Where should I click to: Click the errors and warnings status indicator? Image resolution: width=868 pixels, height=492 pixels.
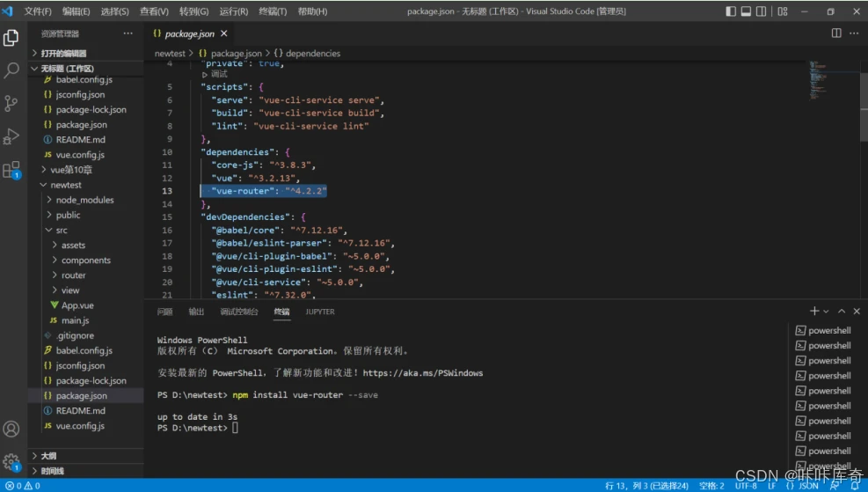(x=23, y=486)
